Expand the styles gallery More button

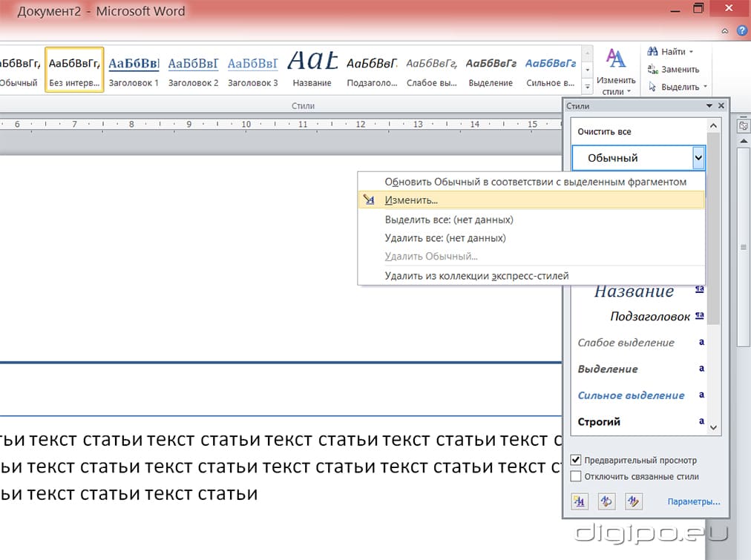click(588, 87)
